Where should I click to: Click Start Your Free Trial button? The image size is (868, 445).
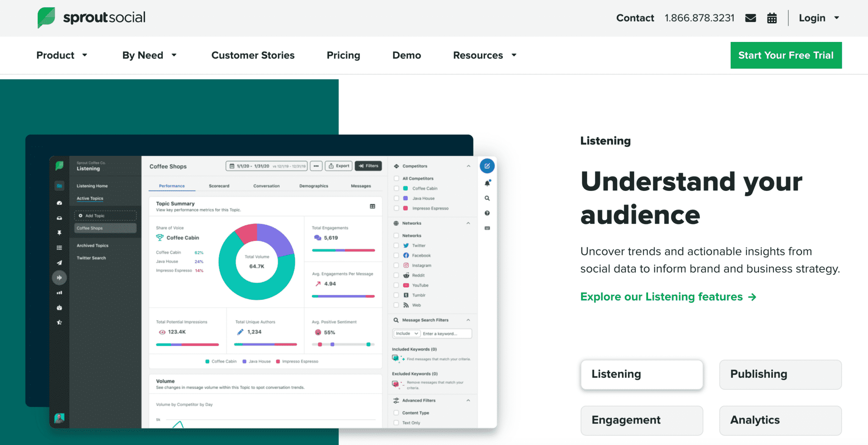[x=786, y=55]
